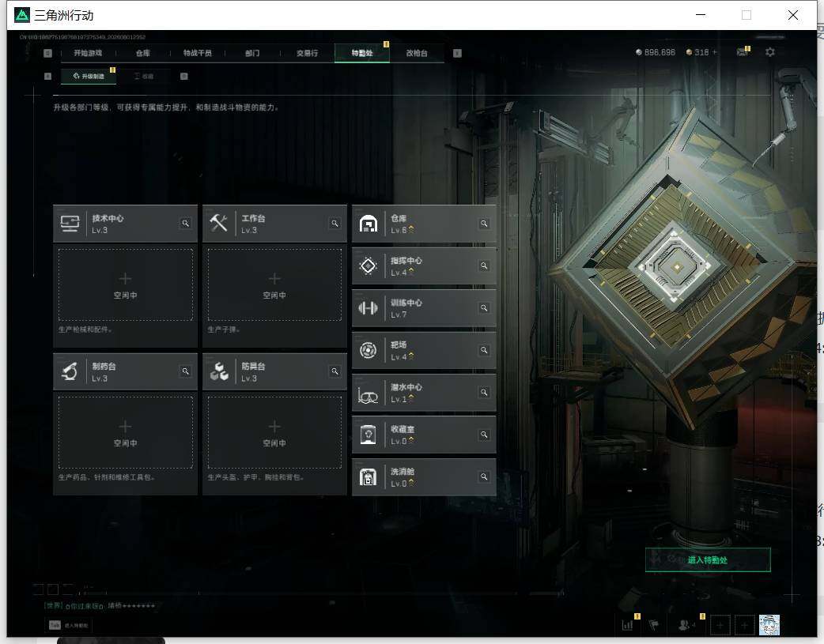Click the 训练中心 dumbbell icon
824x644 pixels.
tap(368, 308)
